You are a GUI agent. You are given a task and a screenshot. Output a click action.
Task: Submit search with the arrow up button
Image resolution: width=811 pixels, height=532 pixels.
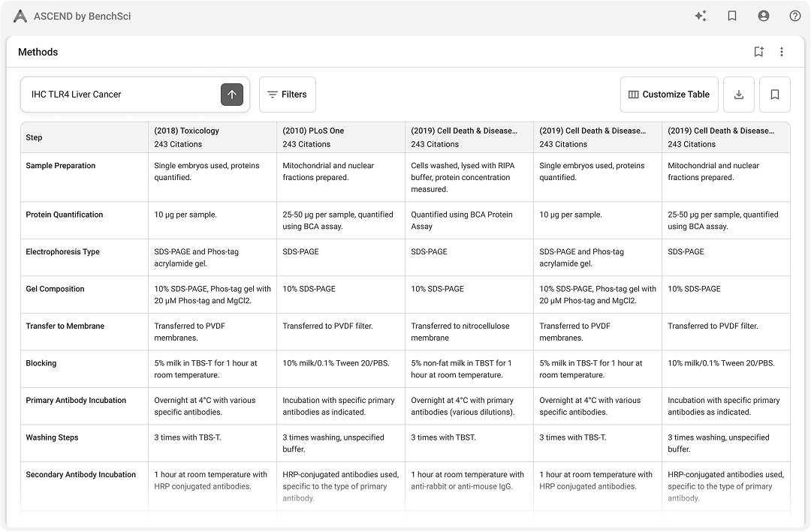point(232,95)
